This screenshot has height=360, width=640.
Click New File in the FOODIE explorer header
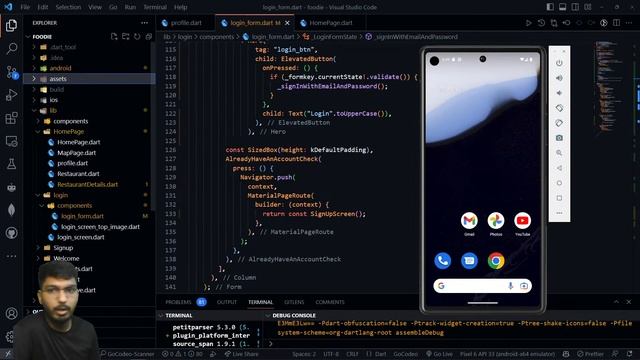coord(114,37)
